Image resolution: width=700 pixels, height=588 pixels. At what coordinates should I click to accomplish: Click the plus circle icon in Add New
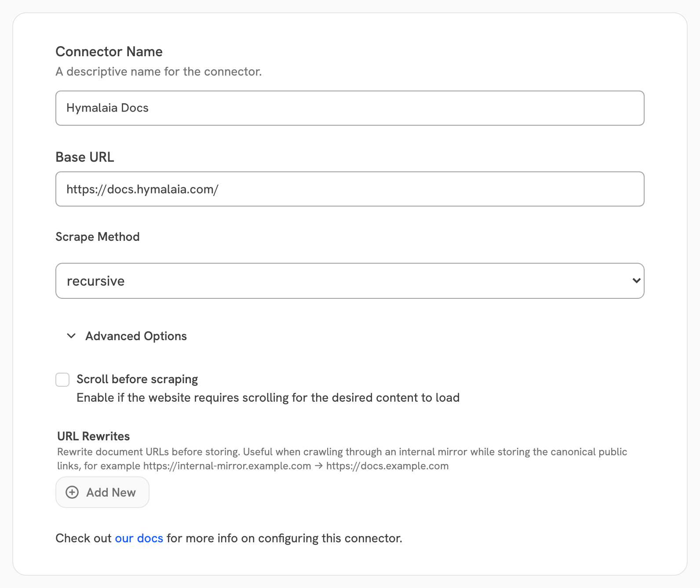72,492
